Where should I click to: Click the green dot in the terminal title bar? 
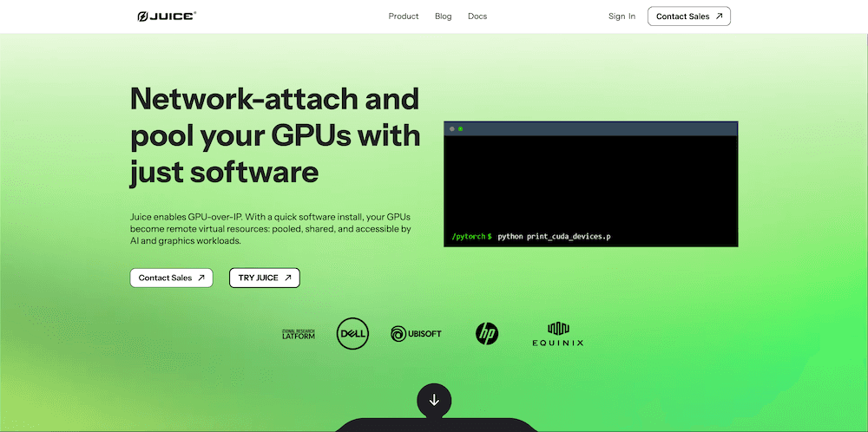click(461, 128)
